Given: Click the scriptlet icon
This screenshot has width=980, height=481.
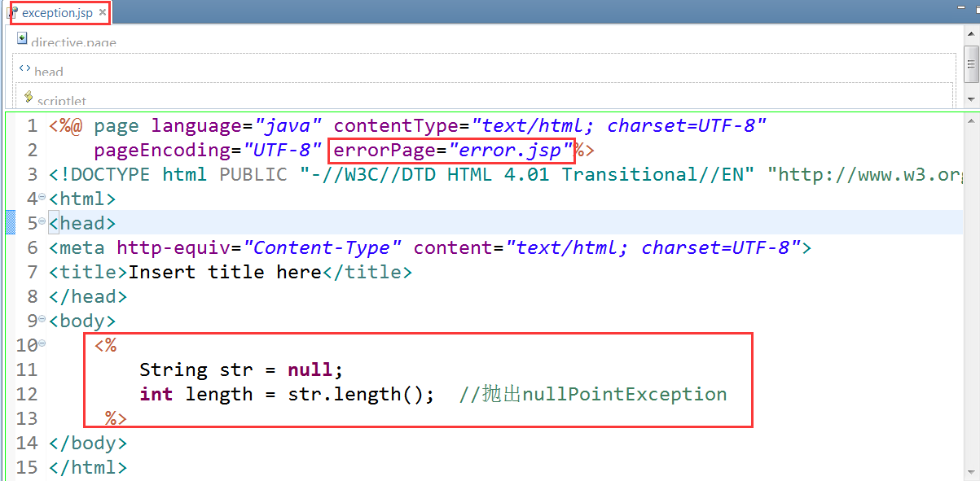Looking at the screenshot, I should click(x=29, y=98).
